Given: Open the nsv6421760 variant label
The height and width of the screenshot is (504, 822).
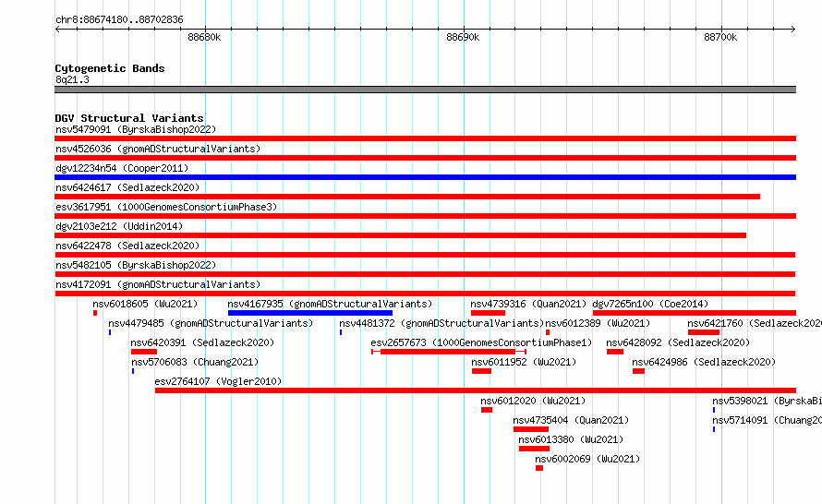Looking at the screenshot, I should (755, 323).
